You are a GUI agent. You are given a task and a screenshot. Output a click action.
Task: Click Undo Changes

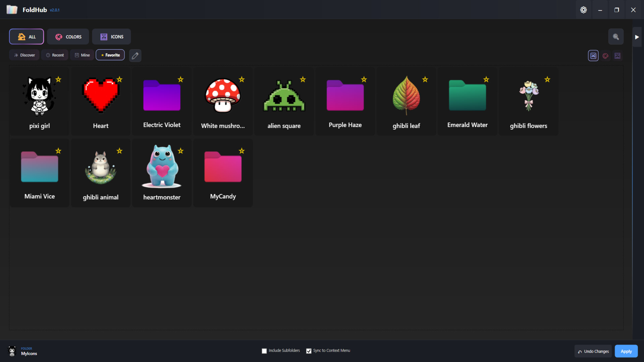pos(593,351)
